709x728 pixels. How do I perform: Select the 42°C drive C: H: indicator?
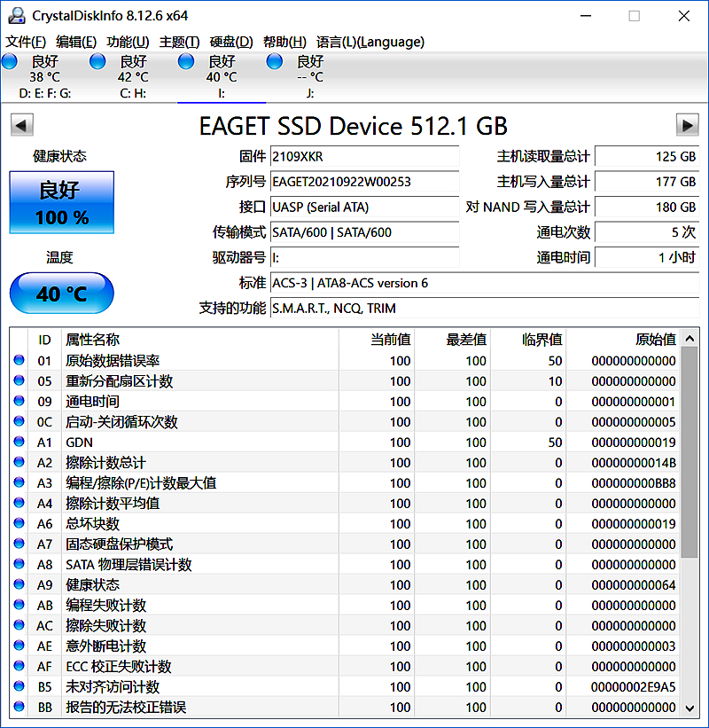97,61
